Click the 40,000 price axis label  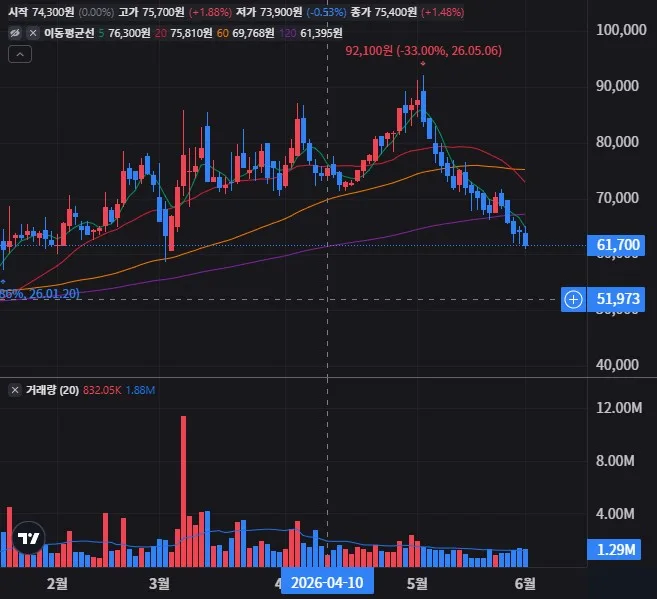point(617,364)
